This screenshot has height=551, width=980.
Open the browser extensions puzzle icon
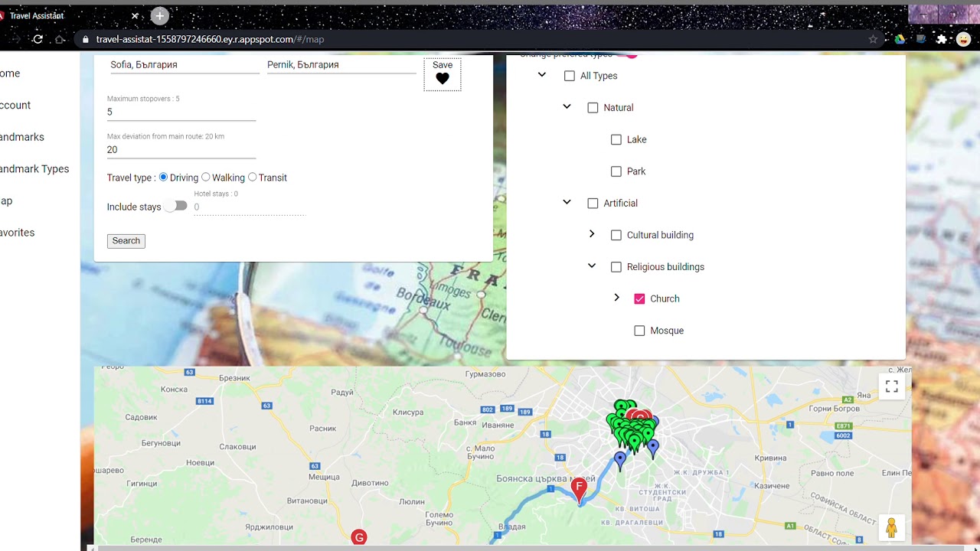click(x=942, y=39)
